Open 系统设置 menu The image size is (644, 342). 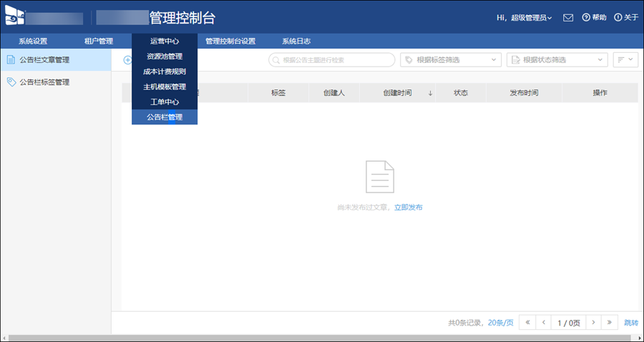click(33, 41)
